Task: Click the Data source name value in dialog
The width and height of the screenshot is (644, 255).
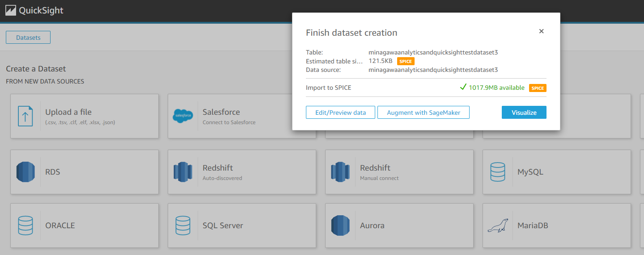Action: point(433,70)
